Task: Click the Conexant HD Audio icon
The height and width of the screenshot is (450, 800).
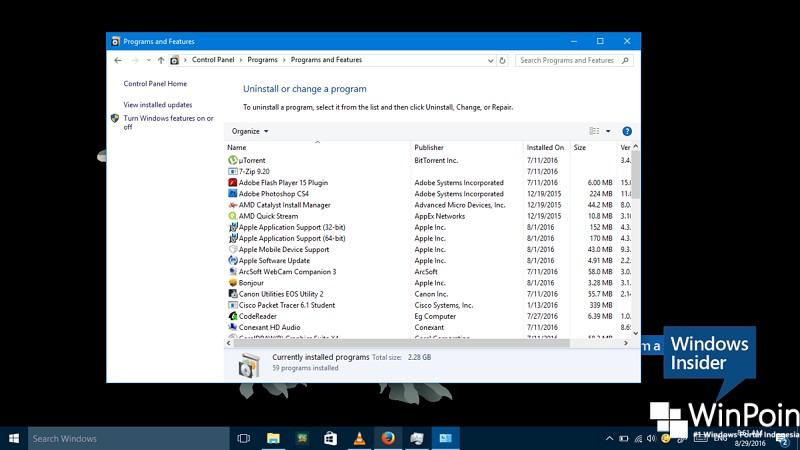Action: (233, 328)
